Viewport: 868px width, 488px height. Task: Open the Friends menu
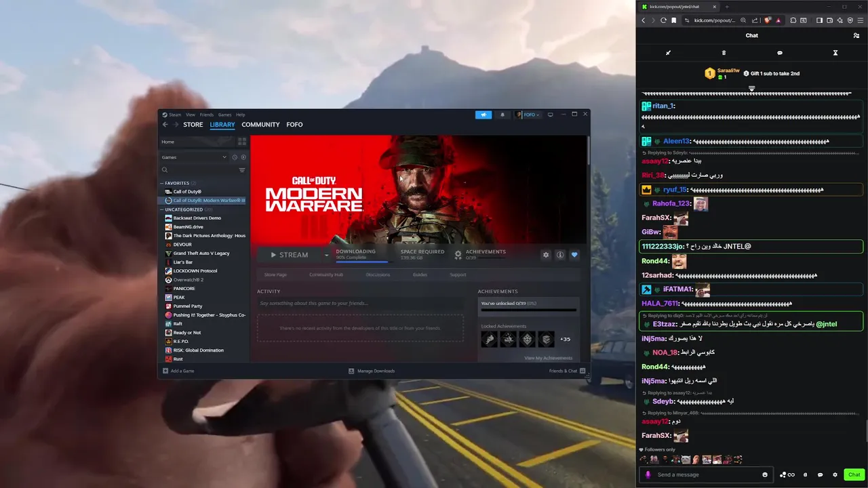point(207,115)
